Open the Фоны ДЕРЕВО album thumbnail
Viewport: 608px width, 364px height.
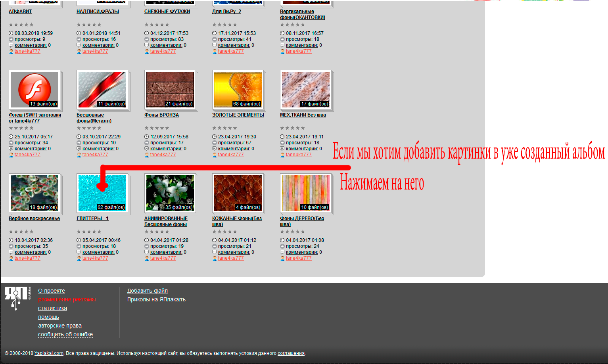click(x=306, y=193)
